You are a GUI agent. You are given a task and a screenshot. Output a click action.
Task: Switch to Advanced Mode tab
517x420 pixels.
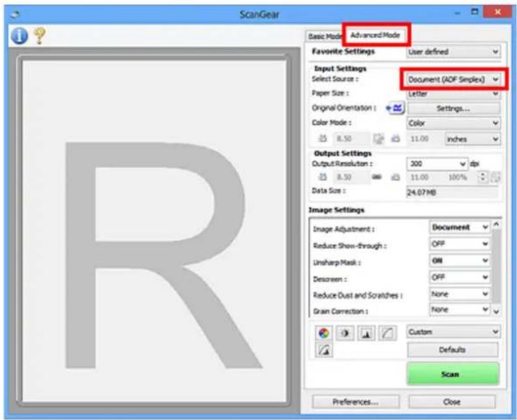tap(375, 35)
